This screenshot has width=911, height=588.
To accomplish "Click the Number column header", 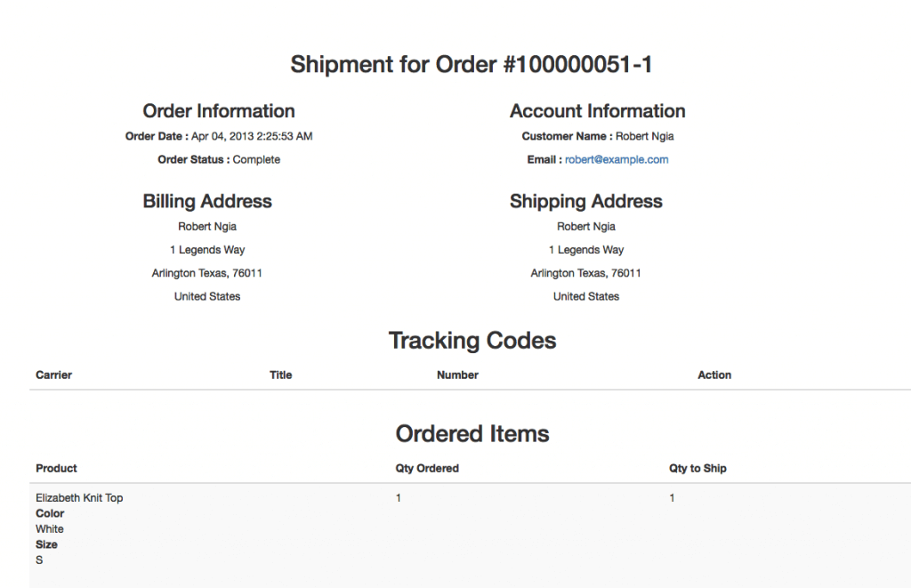I will pos(457,375).
